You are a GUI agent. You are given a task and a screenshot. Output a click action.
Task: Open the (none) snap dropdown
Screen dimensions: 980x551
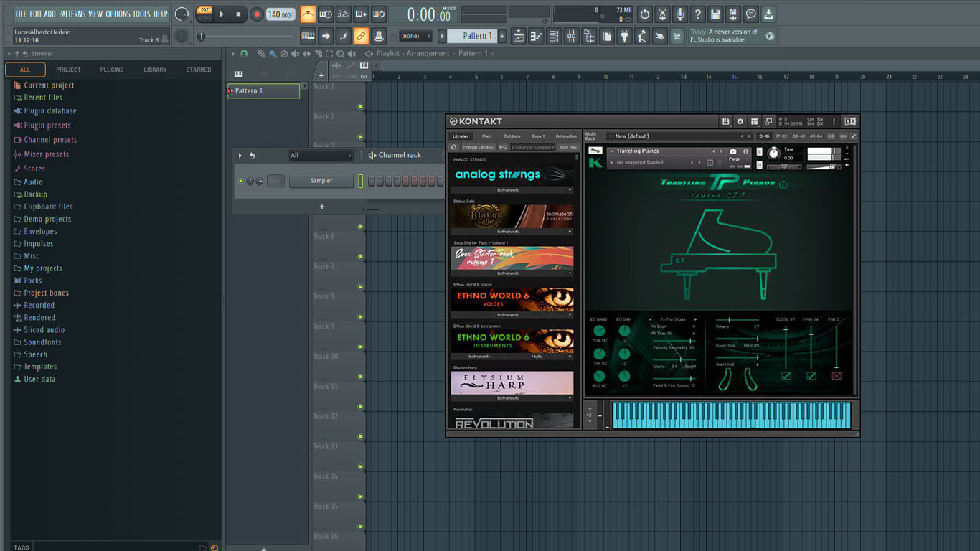coord(415,36)
